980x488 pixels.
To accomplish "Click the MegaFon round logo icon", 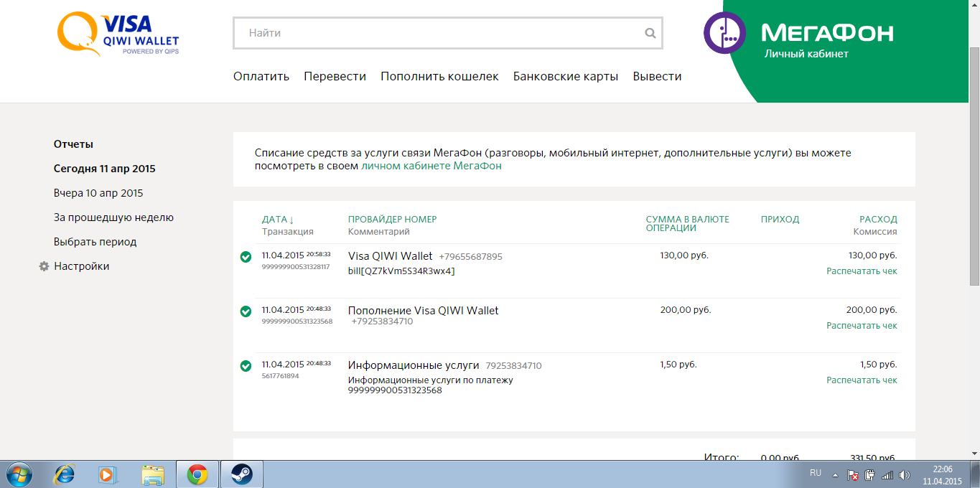I will 725,32.
